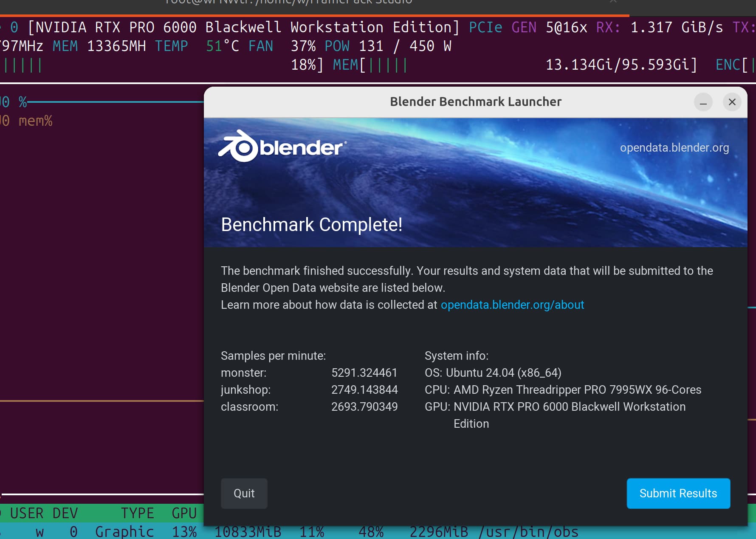
Task: Click the monster: scene label
Action: pyautogui.click(x=243, y=373)
